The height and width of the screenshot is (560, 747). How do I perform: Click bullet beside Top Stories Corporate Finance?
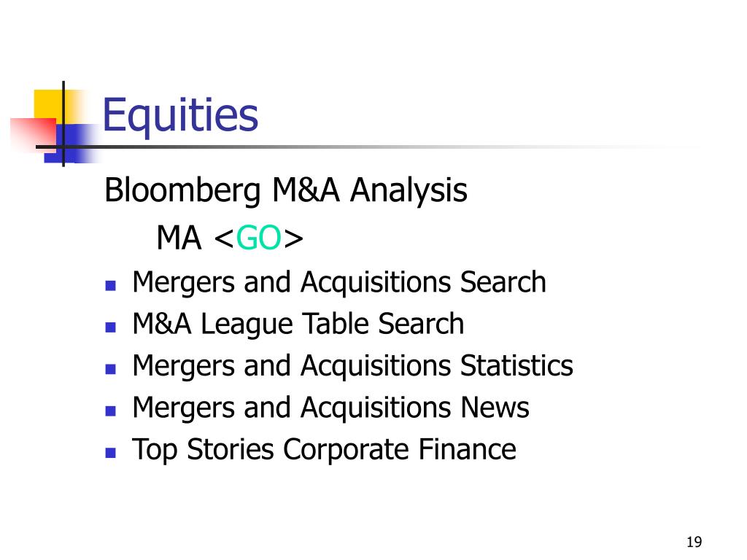[111, 452]
